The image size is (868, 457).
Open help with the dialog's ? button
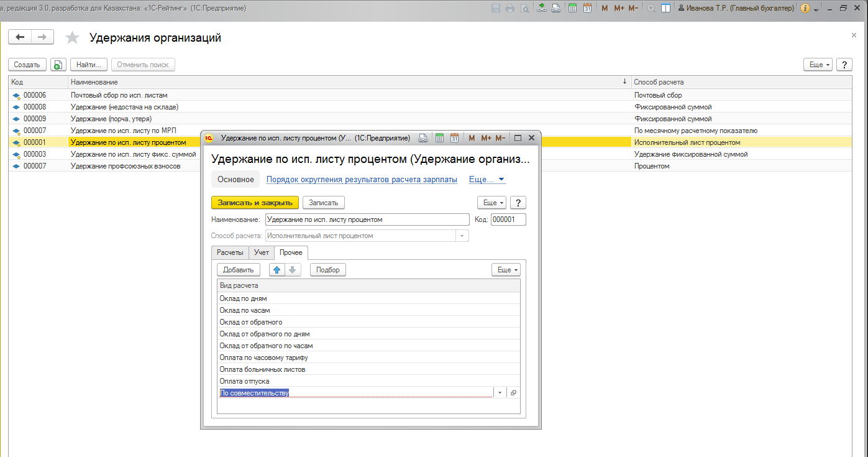pos(519,203)
